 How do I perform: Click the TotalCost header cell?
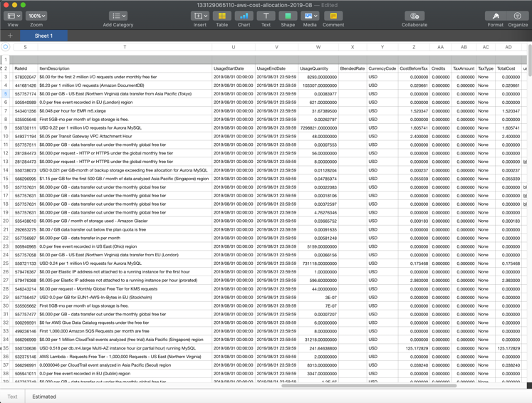[508, 68]
